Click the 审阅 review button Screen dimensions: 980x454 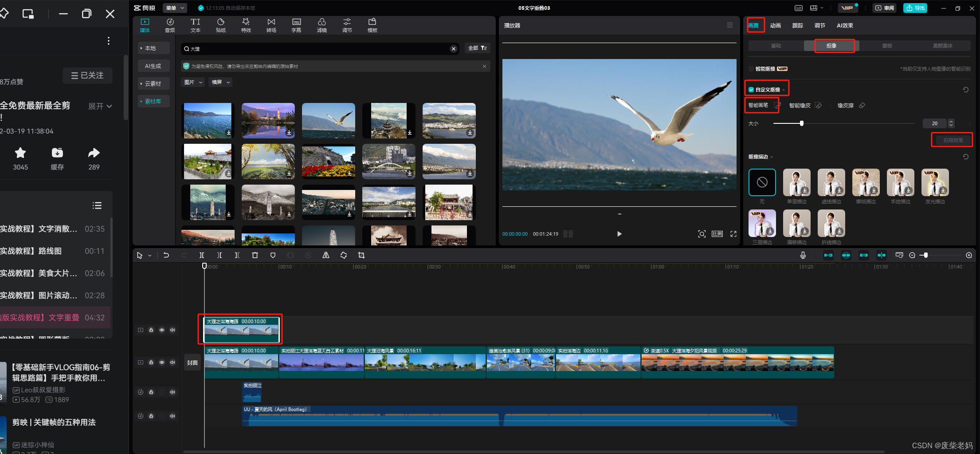(x=885, y=8)
